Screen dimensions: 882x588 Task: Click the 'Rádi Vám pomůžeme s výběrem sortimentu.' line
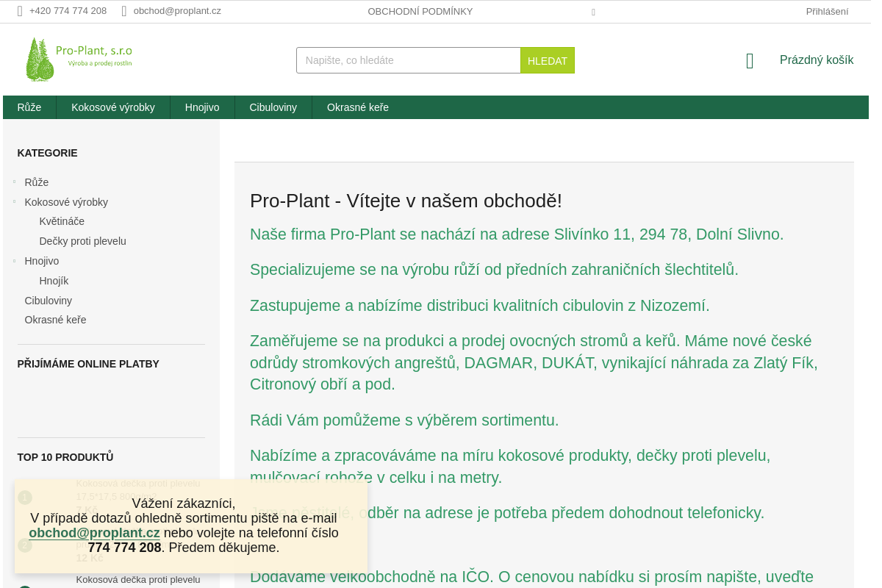404,420
